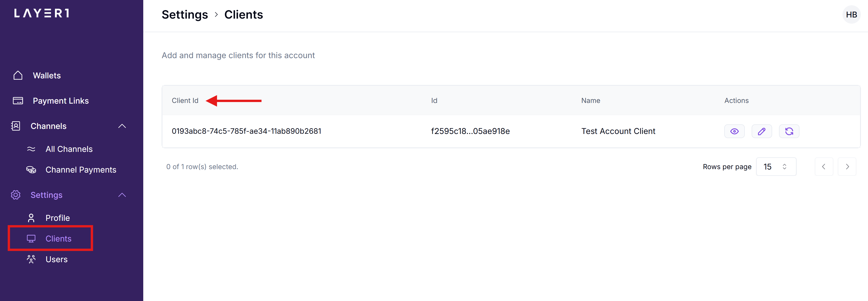Click the pencil edit icon for Test Account Client
This screenshot has width=868, height=301.
tap(762, 131)
